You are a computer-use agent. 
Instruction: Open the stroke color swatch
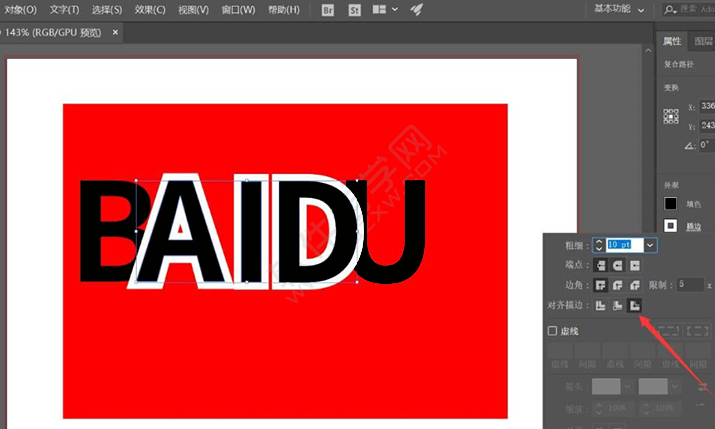(x=670, y=225)
